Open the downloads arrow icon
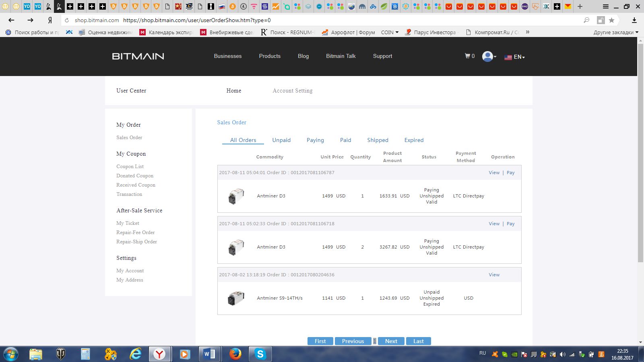This screenshot has height=362, width=644. click(634, 20)
